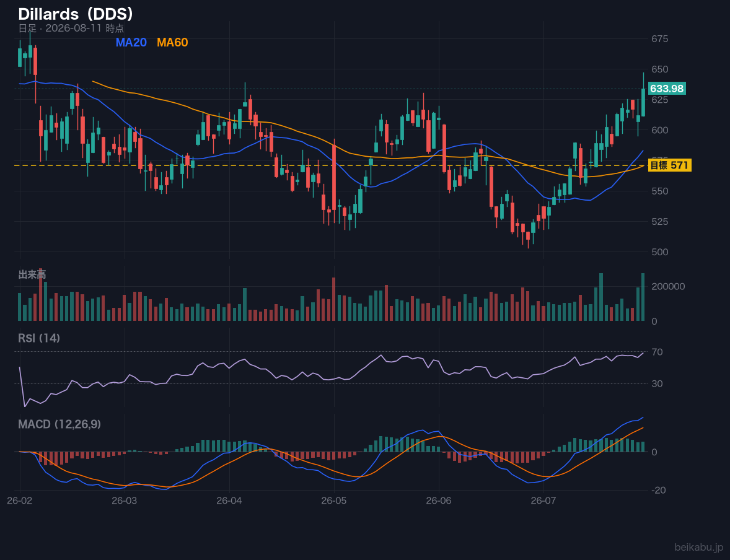Image resolution: width=730 pixels, height=560 pixels.
Task: Click the current price tag 633.98
Action: 667,89
